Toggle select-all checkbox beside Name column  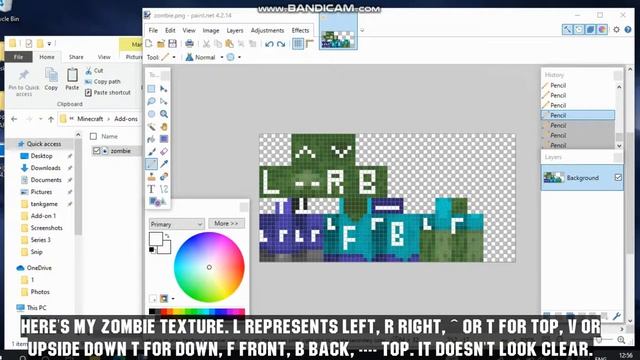point(93,136)
